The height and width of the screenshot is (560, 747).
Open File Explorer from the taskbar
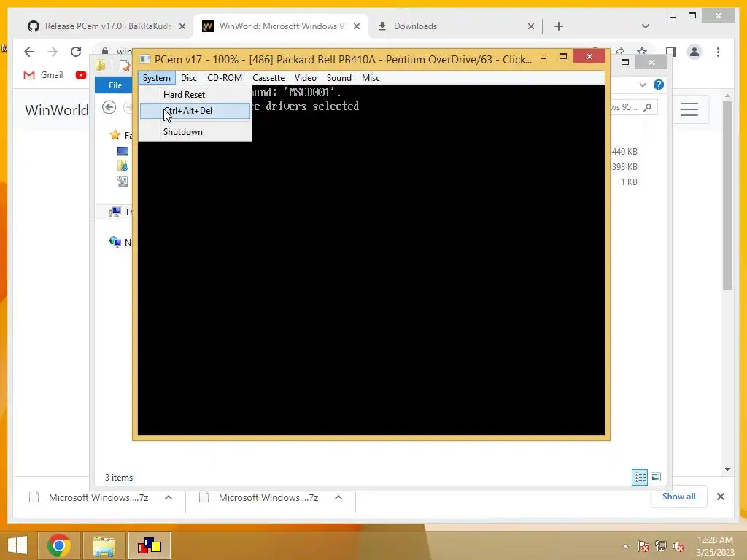(104, 545)
